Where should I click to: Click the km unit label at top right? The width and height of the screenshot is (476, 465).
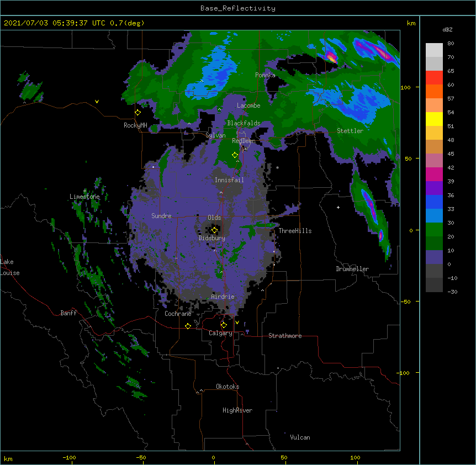(x=411, y=23)
